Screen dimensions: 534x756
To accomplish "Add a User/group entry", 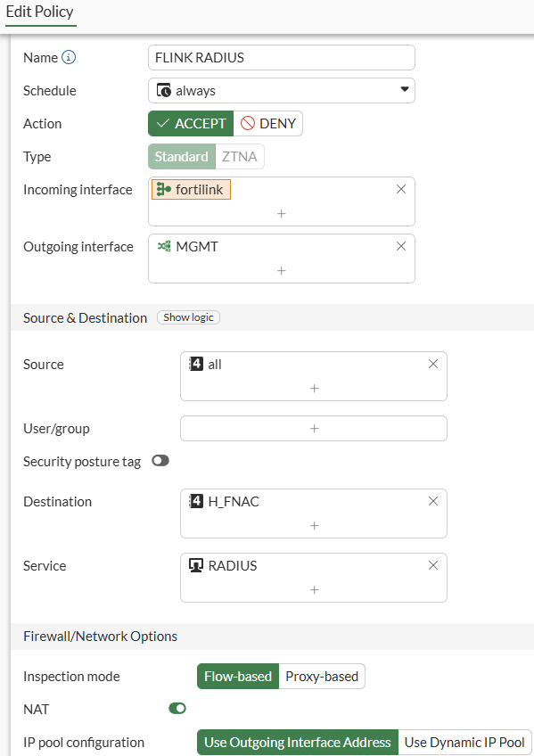I will (314, 428).
